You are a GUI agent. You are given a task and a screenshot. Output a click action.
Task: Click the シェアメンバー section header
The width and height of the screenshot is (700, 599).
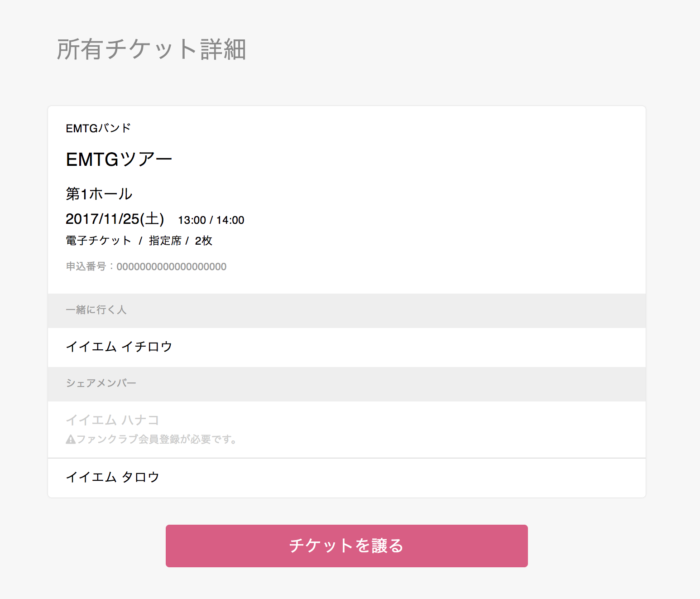pyautogui.click(x=347, y=384)
